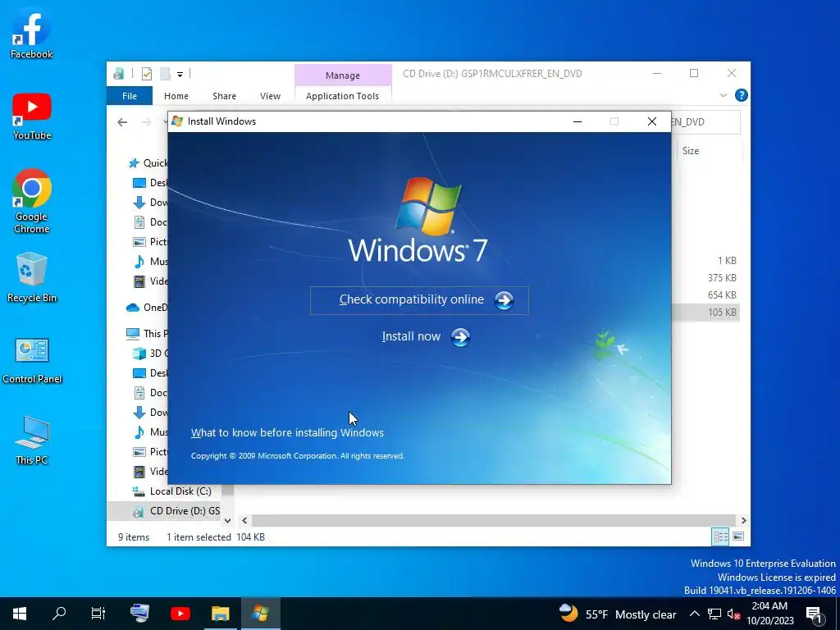Viewport: 840px width, 630px height.
Task: Select the file row showing 1 KB
Action: (727, 261)
